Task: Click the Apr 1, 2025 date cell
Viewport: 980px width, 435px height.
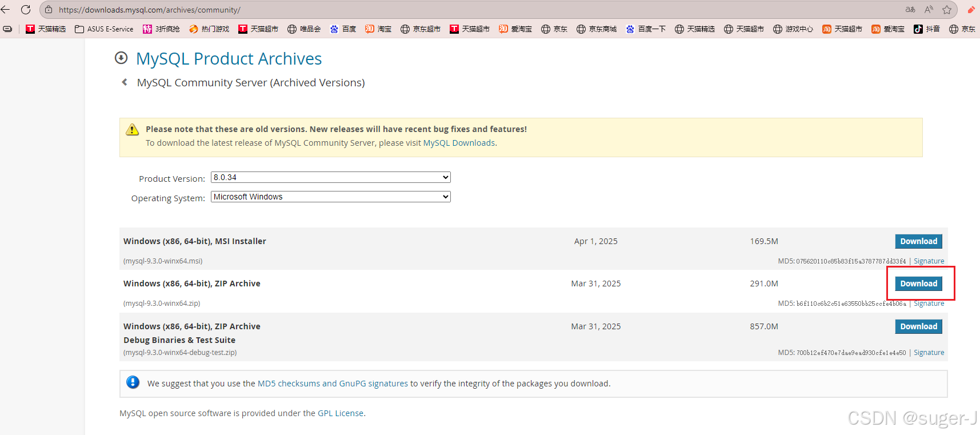Action: [595, 241]
